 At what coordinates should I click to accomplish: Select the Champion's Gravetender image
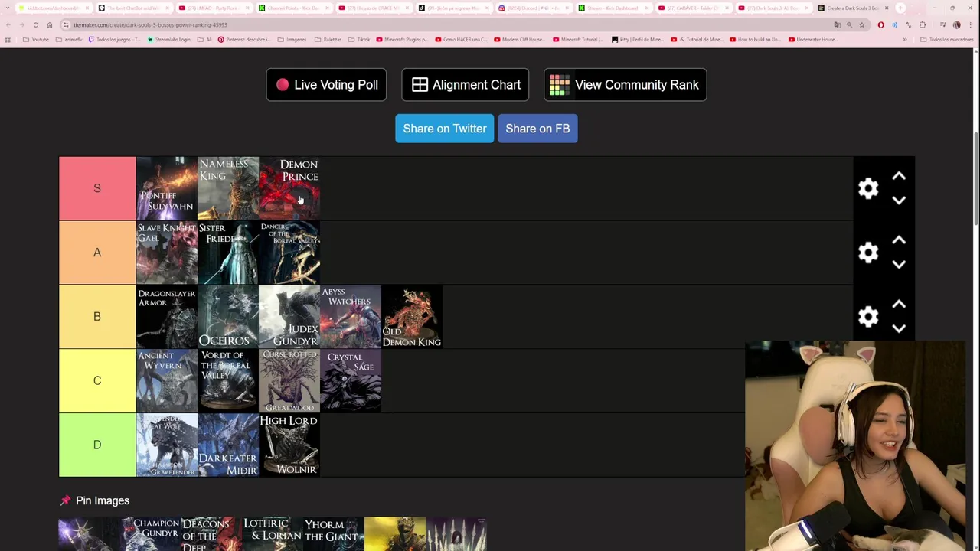click(167, 445)
